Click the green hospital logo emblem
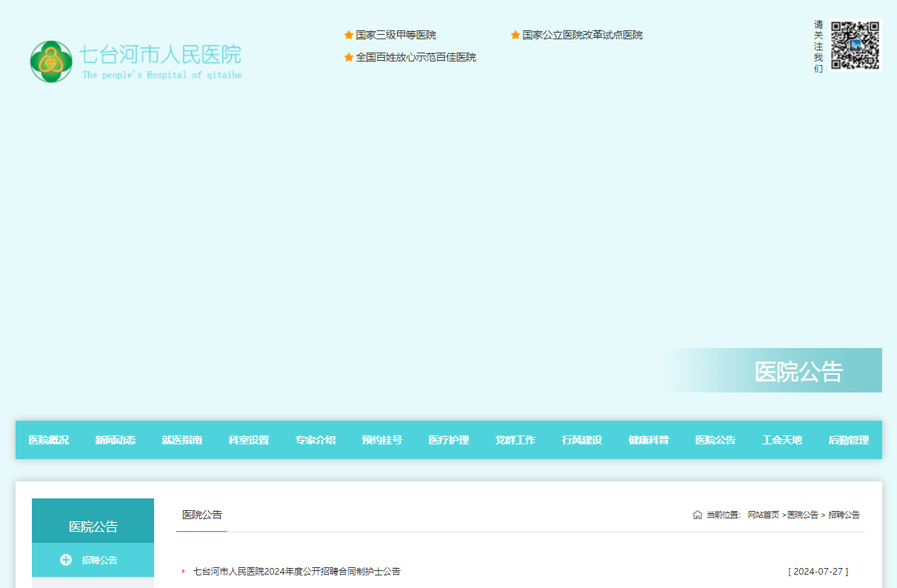 pos(51,61)
